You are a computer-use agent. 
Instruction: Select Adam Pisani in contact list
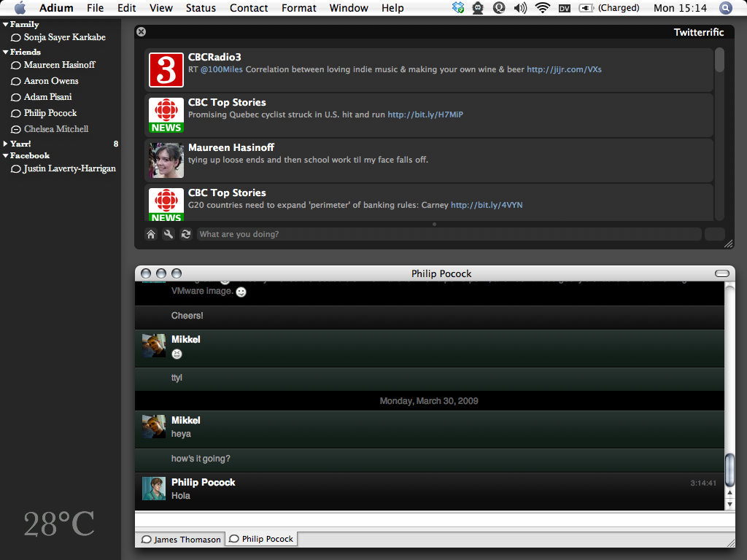tap(47, 97)
